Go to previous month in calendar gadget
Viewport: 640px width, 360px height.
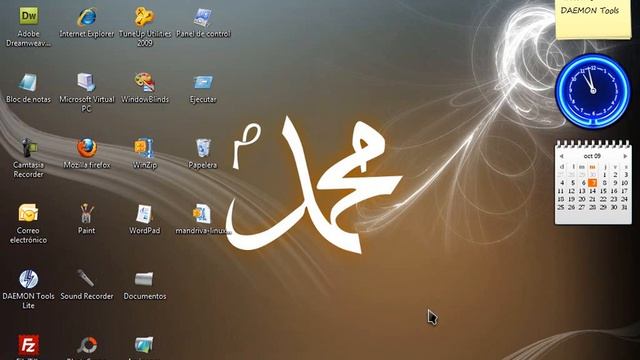click(x=562, y=156)
